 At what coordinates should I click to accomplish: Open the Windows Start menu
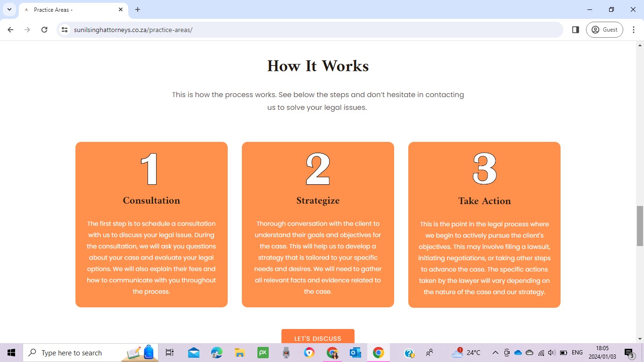[x=11, y=353]
